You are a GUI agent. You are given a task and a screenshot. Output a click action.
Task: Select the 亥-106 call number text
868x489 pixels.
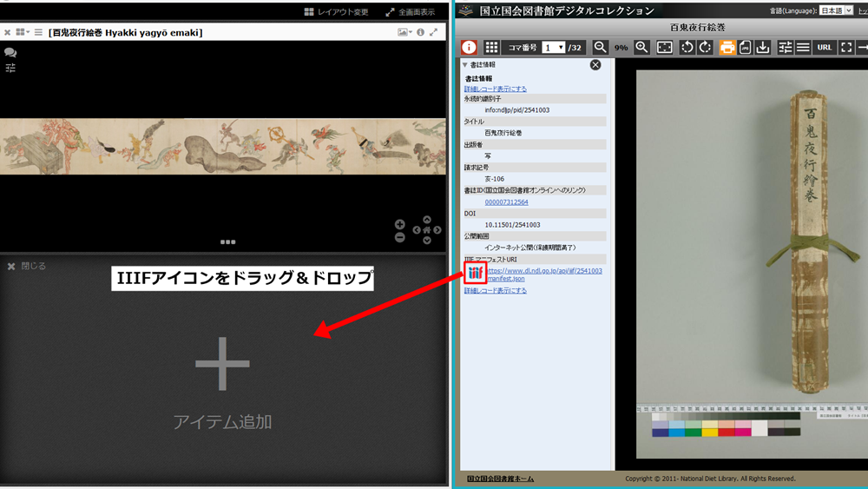pyautogui.click(x=495, y=179)
